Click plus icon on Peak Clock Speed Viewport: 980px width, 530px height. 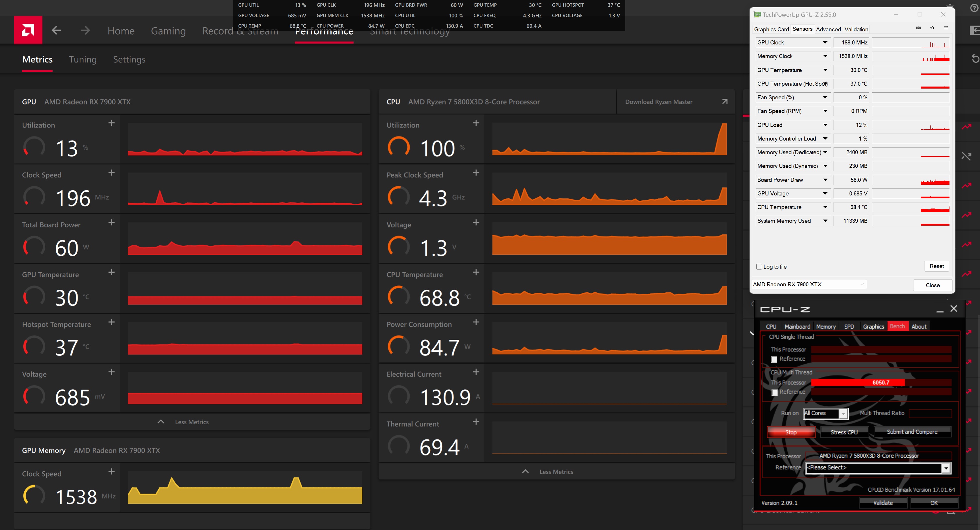[x=476, y=173]
